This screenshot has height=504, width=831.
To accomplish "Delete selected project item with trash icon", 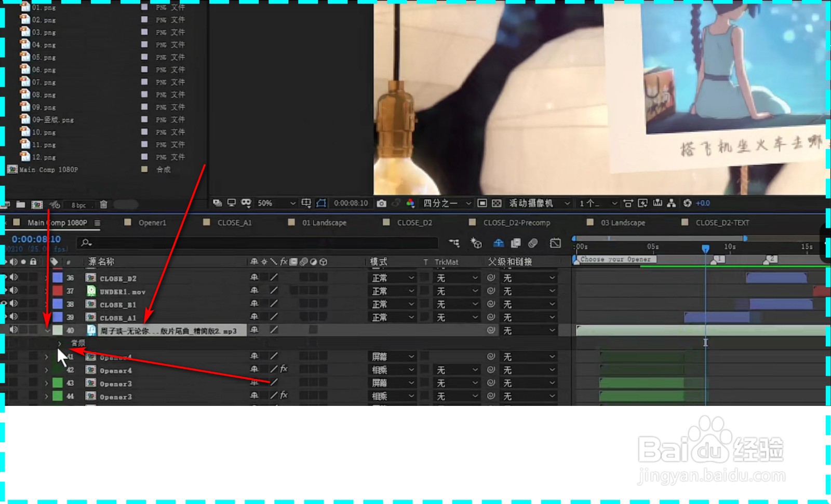I will point(104,205).
